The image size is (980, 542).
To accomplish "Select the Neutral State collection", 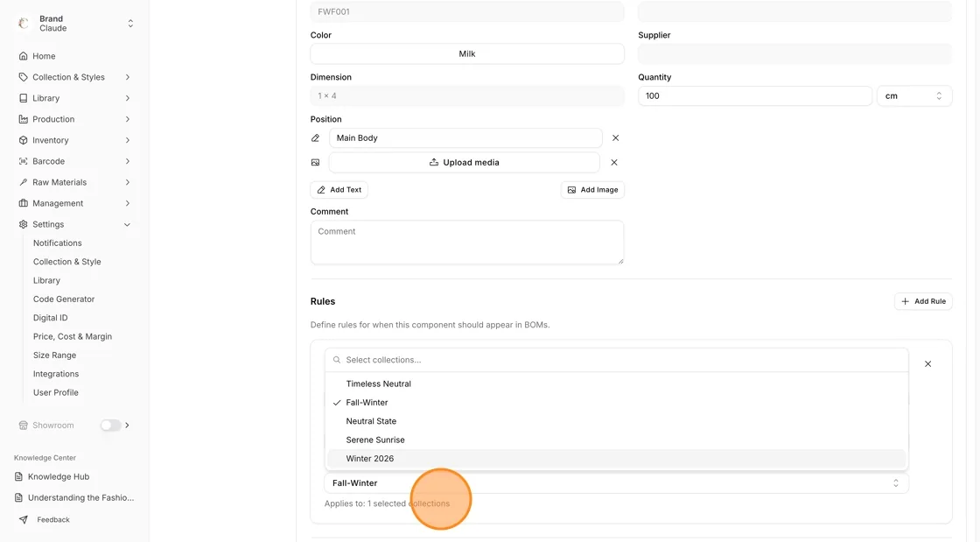I will pyautogui.click(x=616, y=421).
